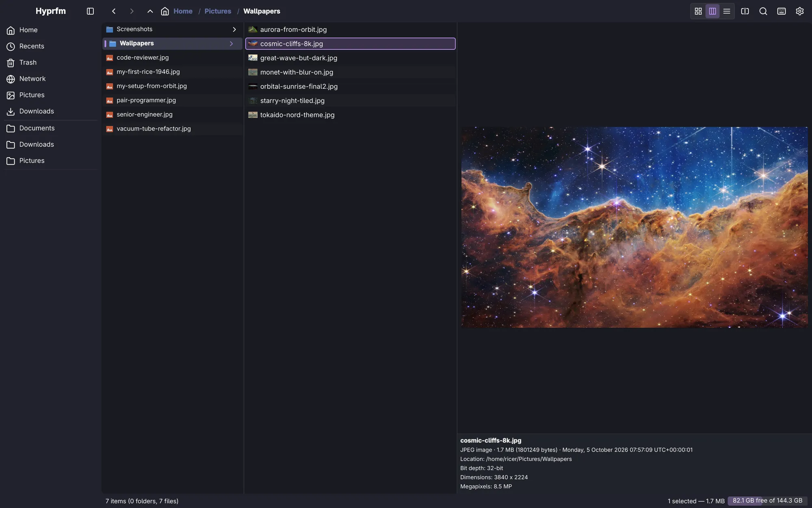
Task: Expand the Screenshots folder chevron
Action: pos(234,29)
